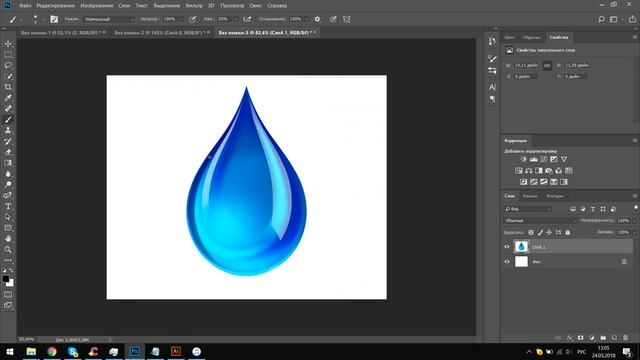The image size is (640, 360).
Task: Select the Lasso tool
Action: click(x=8, y=65)
